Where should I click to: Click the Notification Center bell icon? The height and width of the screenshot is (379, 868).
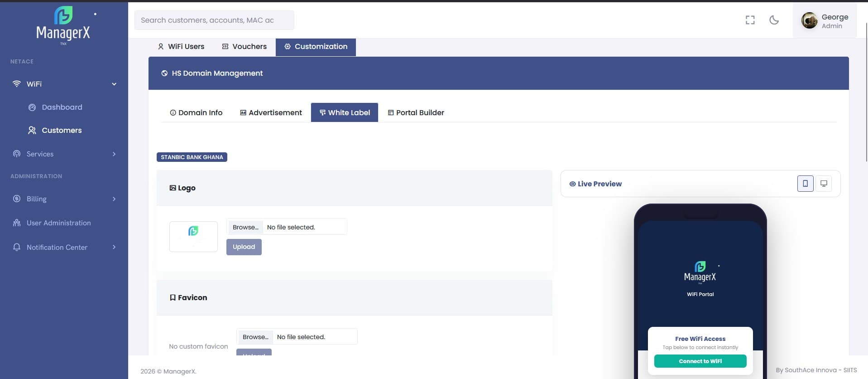(17, 247)
